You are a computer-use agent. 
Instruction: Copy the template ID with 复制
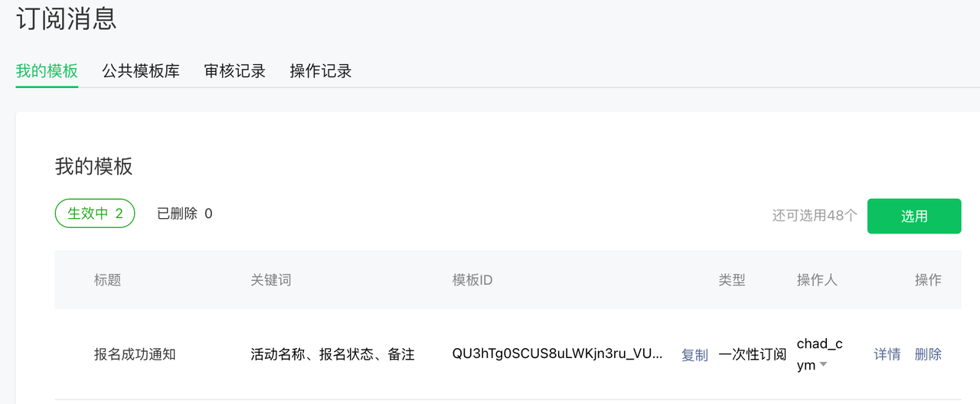(x=694, y=355)
